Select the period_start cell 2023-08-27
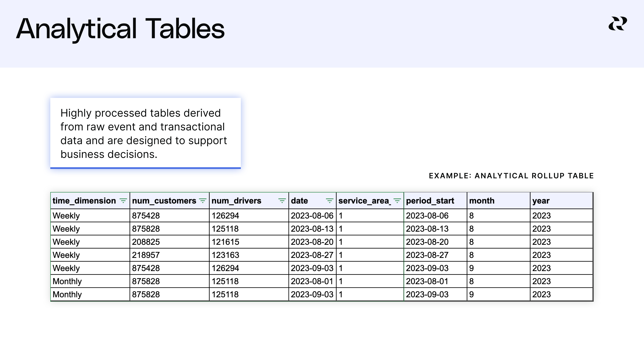 click(435, 255)
